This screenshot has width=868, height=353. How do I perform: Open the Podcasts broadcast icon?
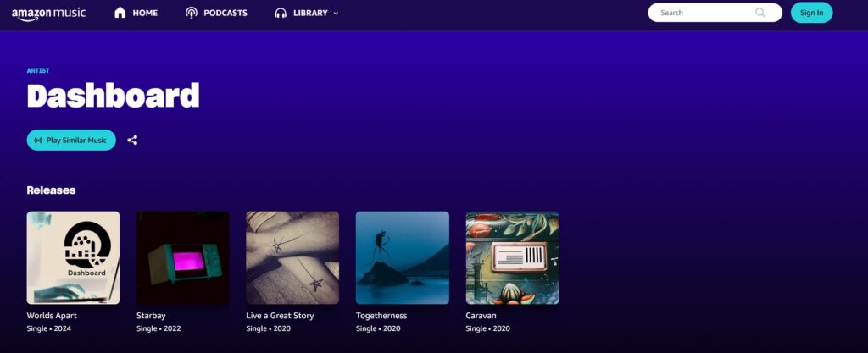point(192,13)
